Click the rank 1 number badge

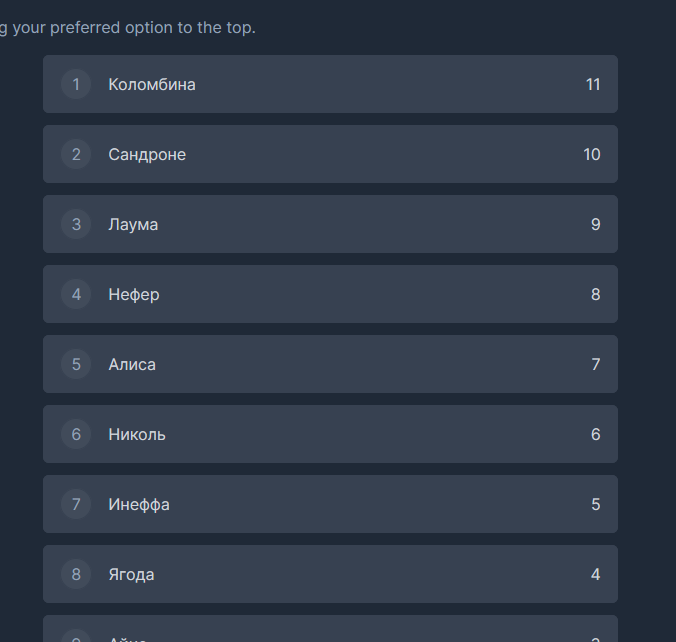[76, 84]
